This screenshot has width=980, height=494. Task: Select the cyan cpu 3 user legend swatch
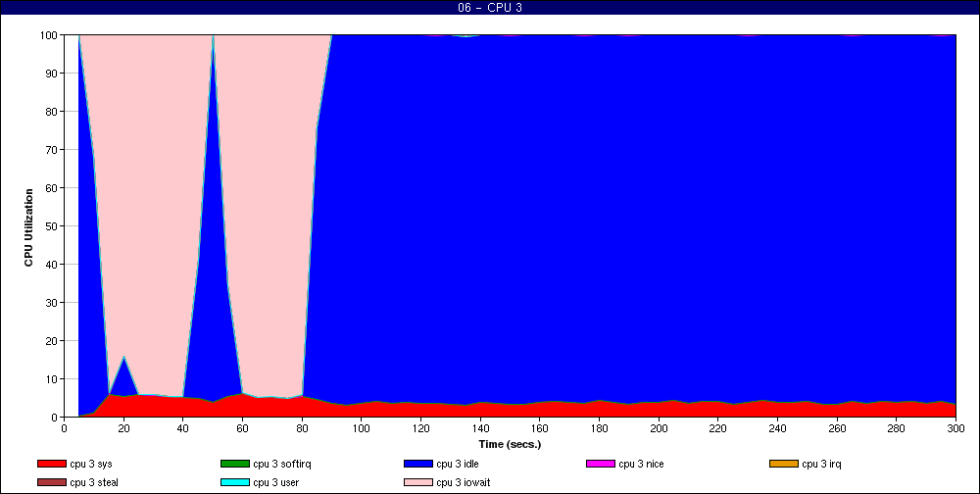coord(235,481)
